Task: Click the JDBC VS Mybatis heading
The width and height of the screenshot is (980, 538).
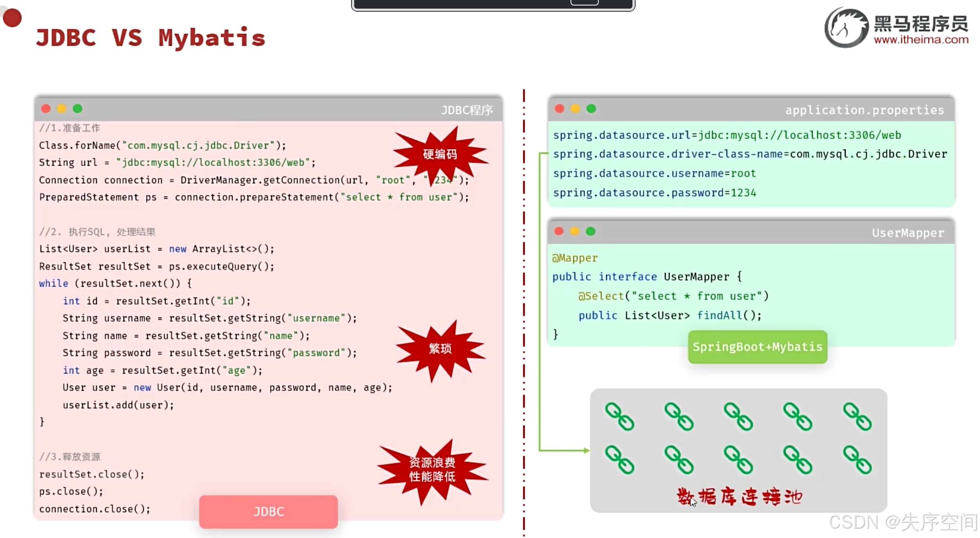Action: (151, 38)
